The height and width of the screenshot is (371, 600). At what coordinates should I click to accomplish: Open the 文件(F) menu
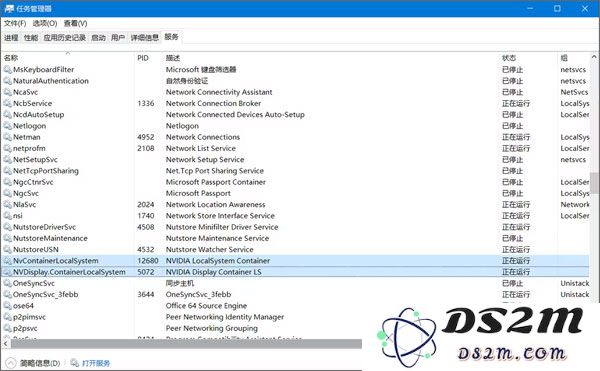pyautogui.click(x=15, y=23)
